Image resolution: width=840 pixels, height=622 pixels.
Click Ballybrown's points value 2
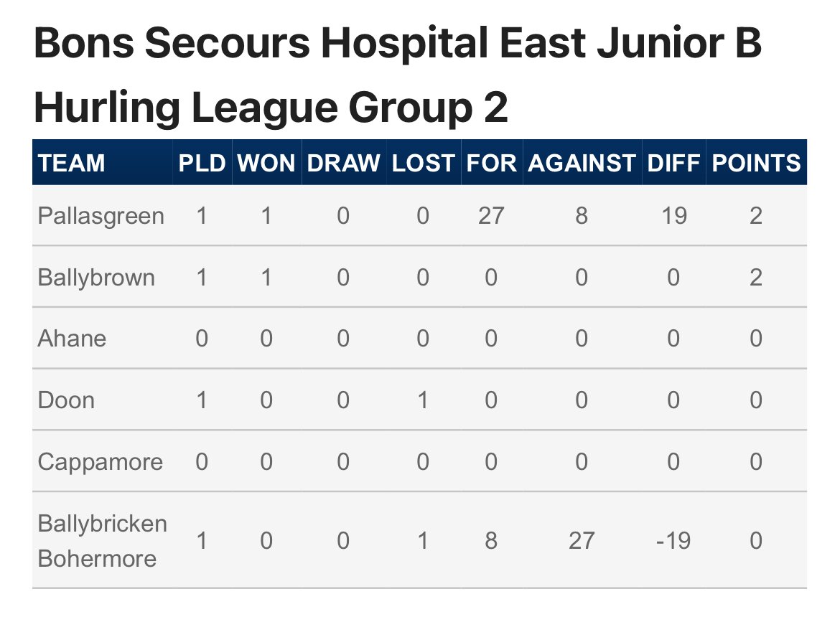[x=756, y=277]
